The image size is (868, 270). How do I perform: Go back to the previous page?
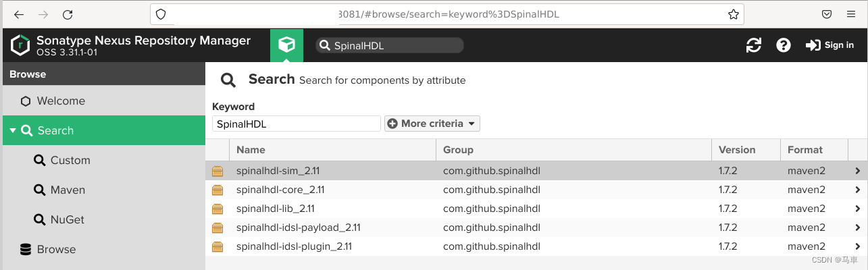[x=18, y=14]
